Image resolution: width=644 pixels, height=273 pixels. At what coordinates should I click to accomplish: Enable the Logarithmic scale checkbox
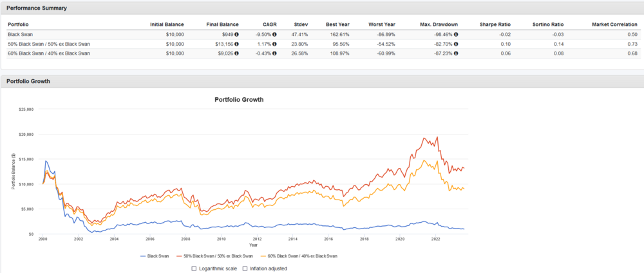pos(194,268)
